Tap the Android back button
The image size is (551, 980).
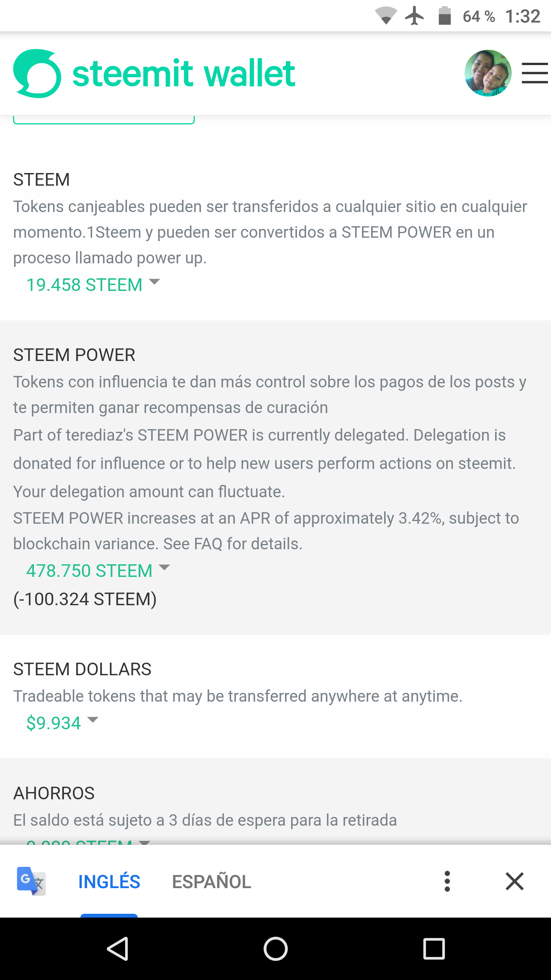pyautogui.click(x=117, y=949)
